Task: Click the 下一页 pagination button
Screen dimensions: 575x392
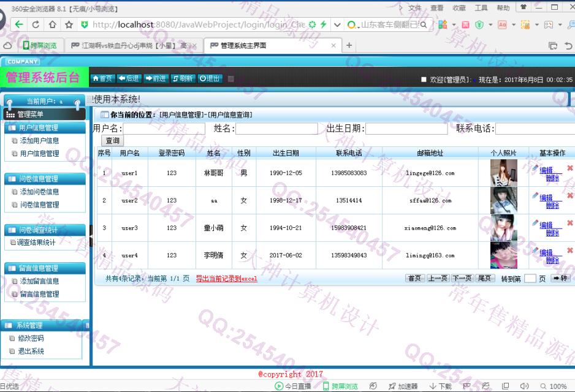Action: click(462, 278)
